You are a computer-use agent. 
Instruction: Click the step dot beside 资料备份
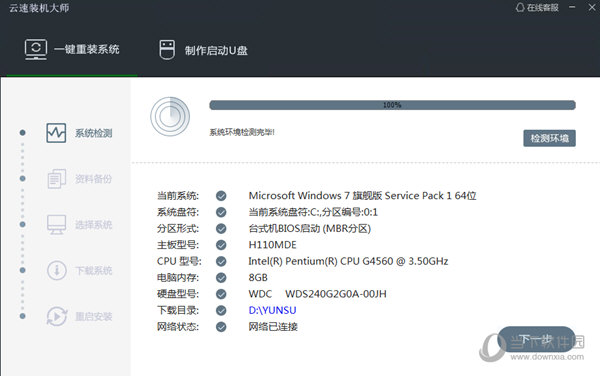[23, 179]
